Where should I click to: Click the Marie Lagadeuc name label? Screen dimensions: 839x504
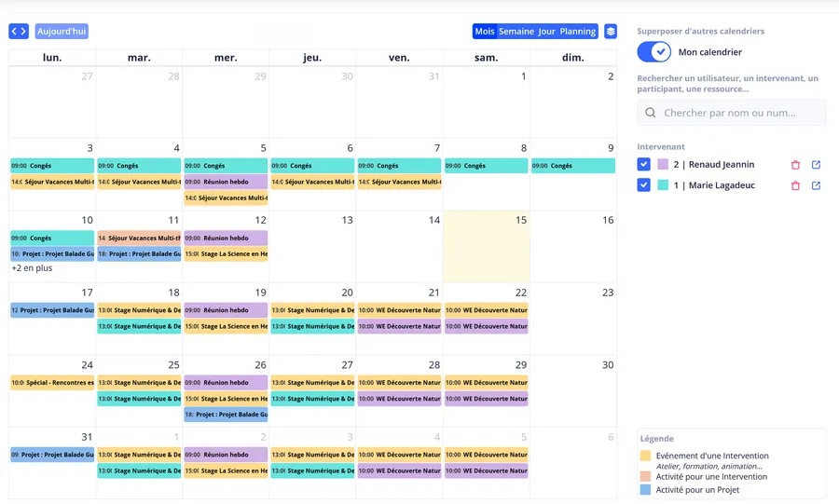coord(714,185)
